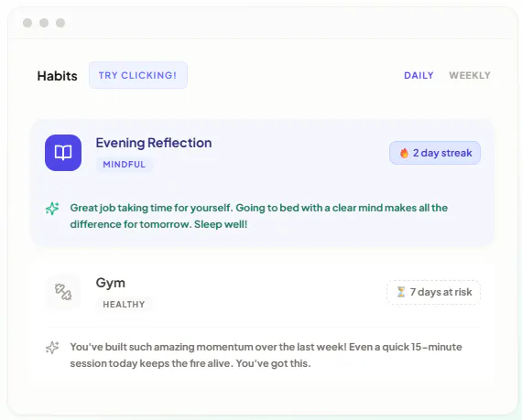Click the green sparkle icon beside reflection message
Image resolution: width=522 pixels, height=420 pixels.
click(52, 209)
